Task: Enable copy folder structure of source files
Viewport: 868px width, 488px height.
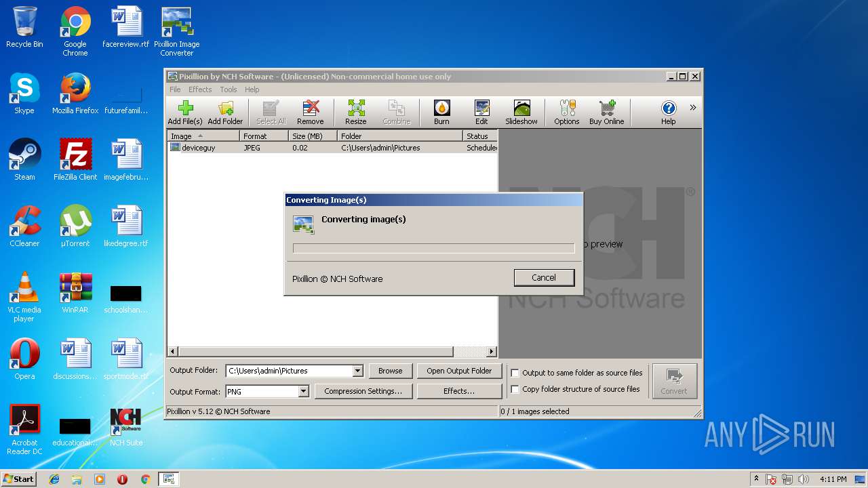Action: (x=515, y=389)
